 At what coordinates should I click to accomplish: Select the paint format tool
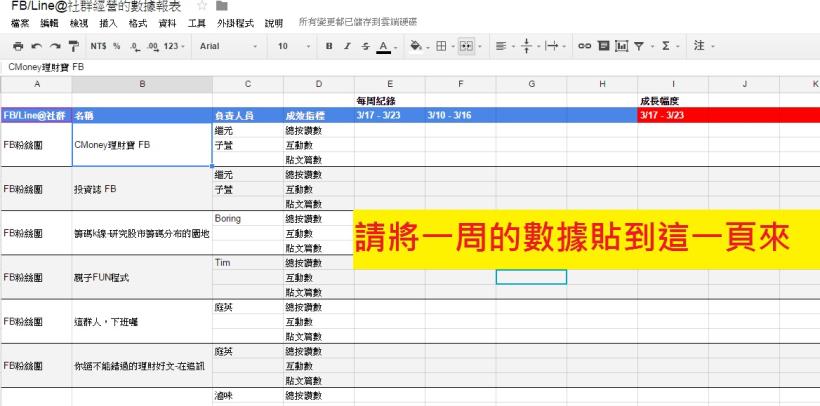click(74, 46)
